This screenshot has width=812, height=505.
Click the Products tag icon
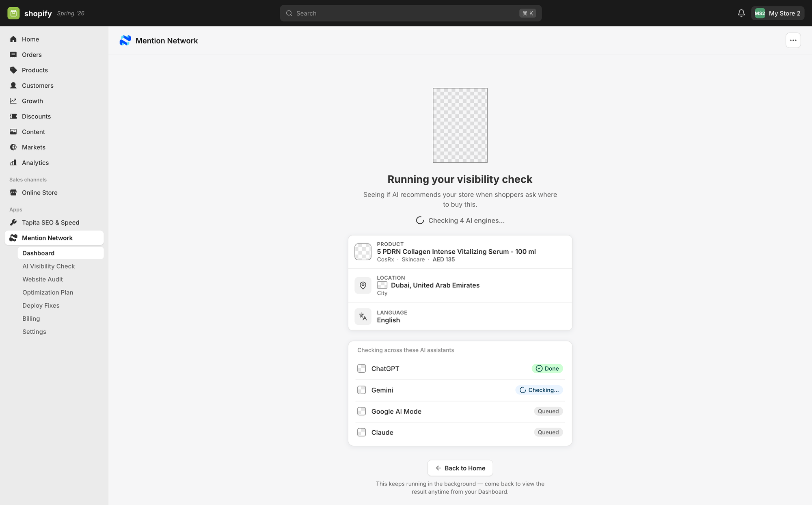(13, 70)
